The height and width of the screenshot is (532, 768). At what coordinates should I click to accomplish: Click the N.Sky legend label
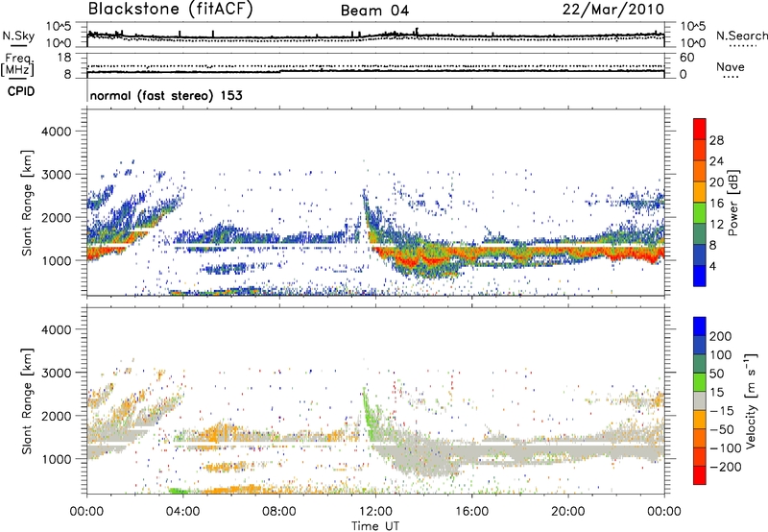pyautogui.click(x=18, y=36)
